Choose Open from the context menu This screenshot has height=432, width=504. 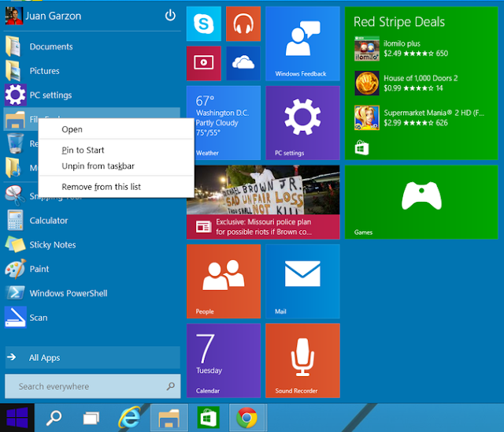click(117, 129)
